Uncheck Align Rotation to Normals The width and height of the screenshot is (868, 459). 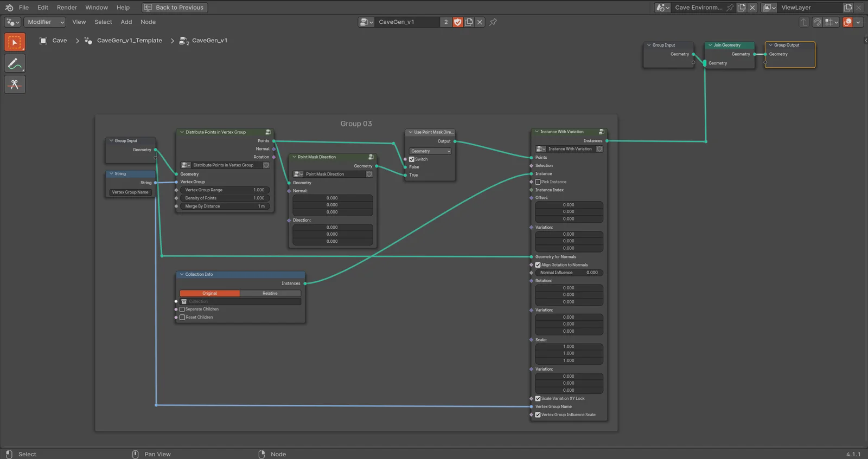[538, 265]
